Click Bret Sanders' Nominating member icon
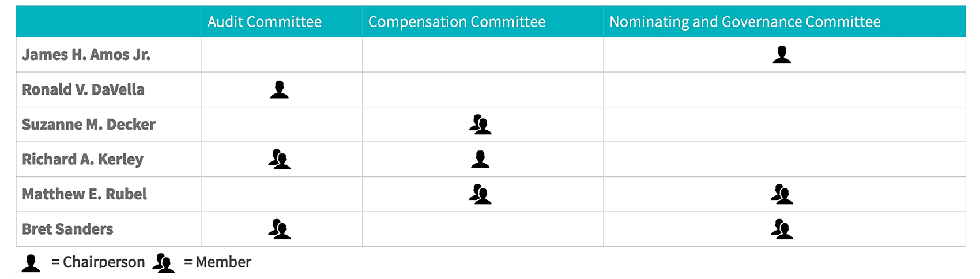 pyautogui.click(x=782, y=229)
